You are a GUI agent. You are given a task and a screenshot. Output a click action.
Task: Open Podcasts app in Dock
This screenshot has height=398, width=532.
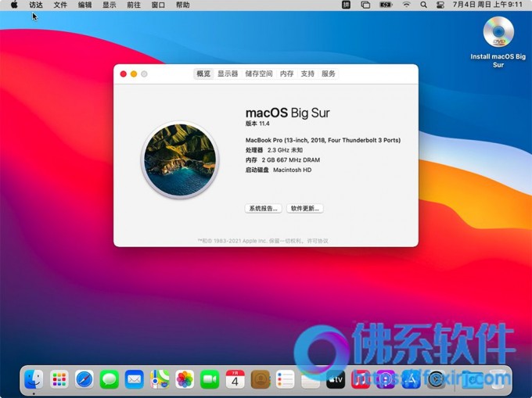386,379
